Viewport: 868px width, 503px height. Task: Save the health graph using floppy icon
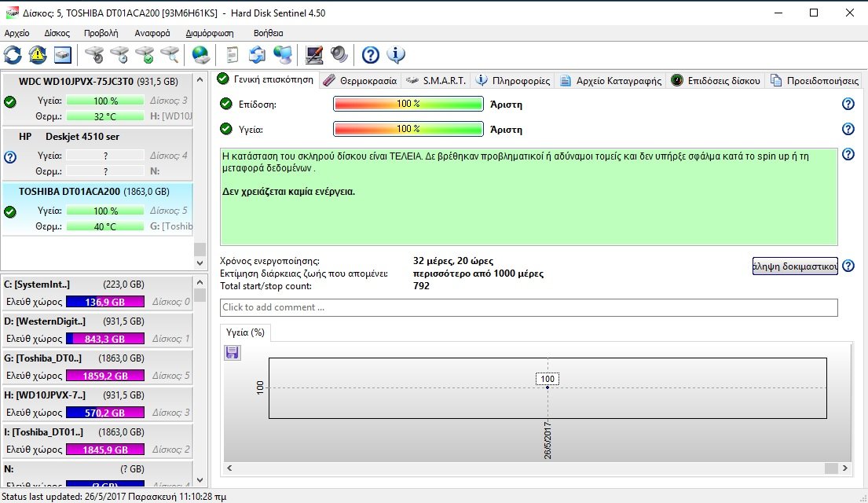[x=233, y=353]
